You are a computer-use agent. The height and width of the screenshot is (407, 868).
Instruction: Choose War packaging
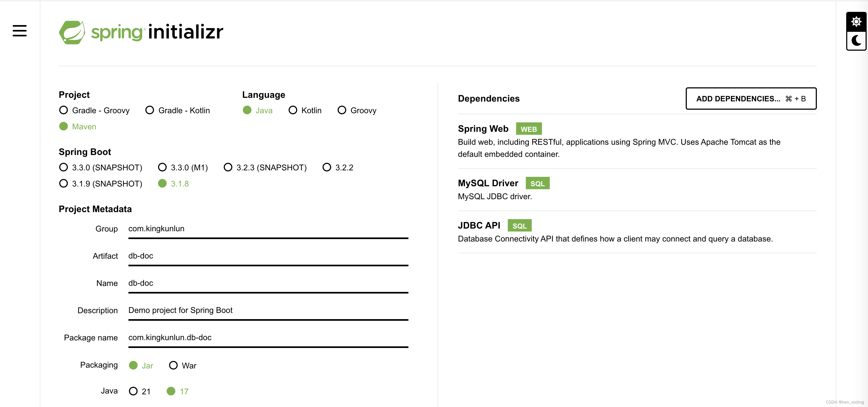183,365
